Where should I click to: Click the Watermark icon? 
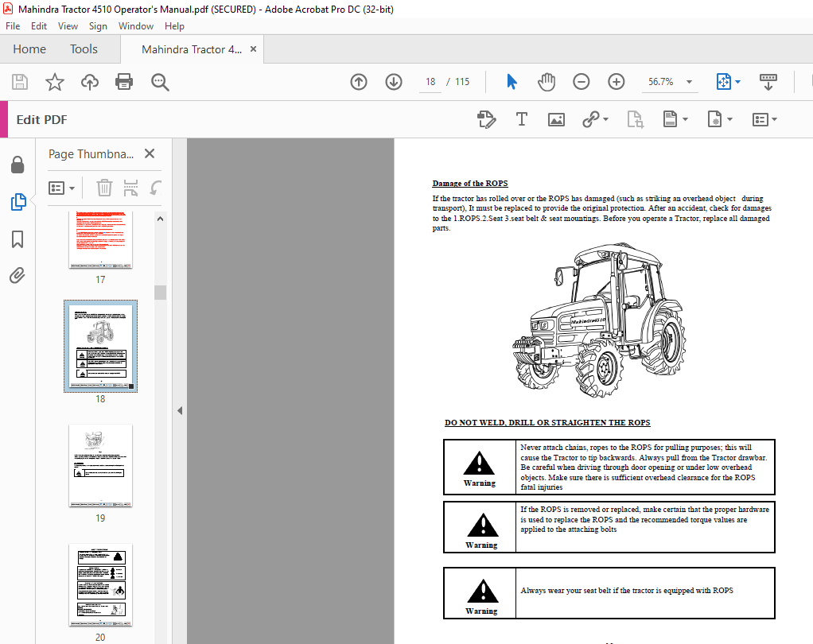[714, 120]
